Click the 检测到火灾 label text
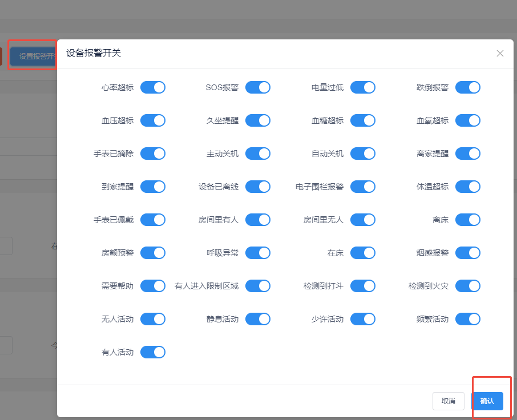 pyautogui.click(x=429, y=286)
